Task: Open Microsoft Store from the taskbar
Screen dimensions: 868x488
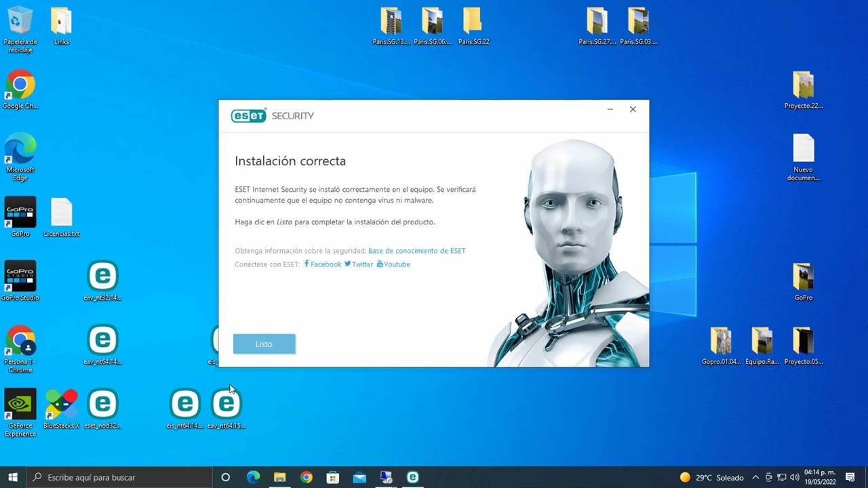Action: pos(333,477)
